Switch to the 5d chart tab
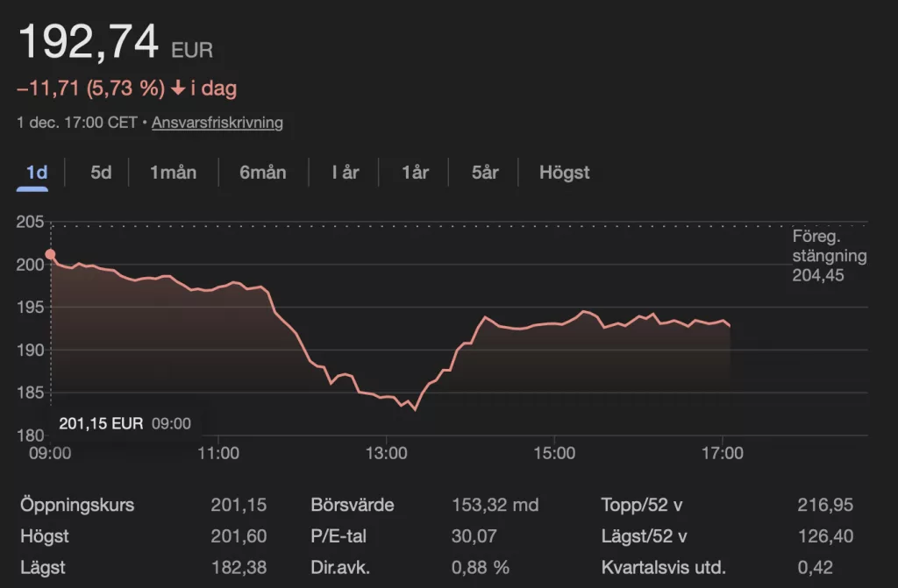898x588 pixels. [101, 173]
